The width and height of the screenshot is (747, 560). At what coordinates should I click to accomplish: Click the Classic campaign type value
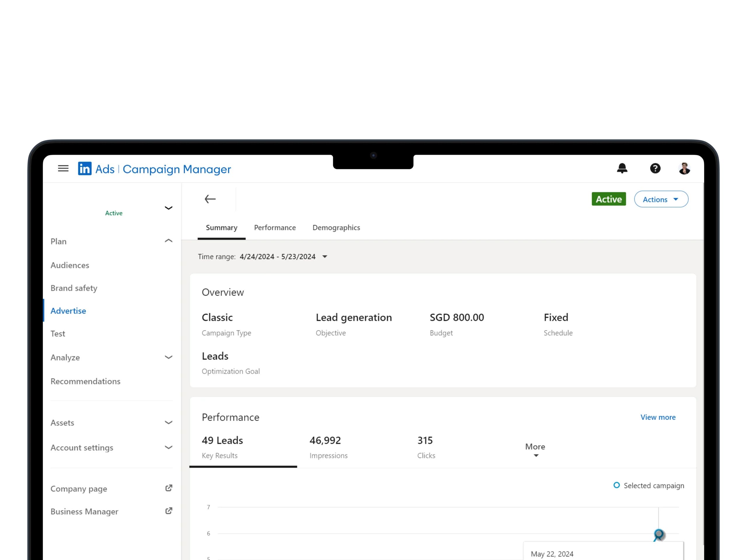pos(217,318)
